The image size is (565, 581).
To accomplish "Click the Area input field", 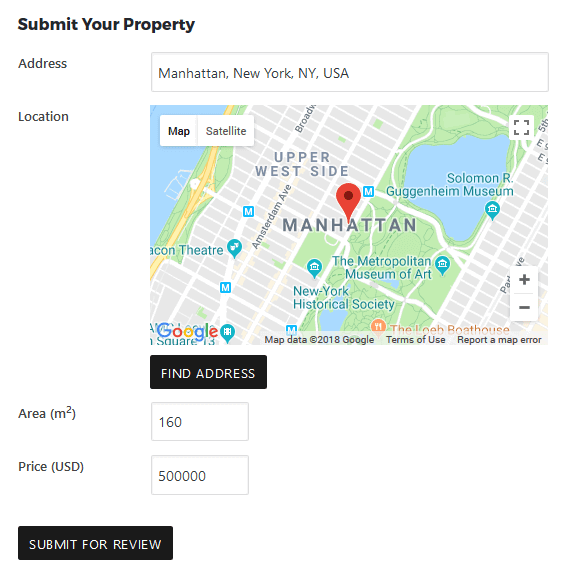I will pos(200,422).
